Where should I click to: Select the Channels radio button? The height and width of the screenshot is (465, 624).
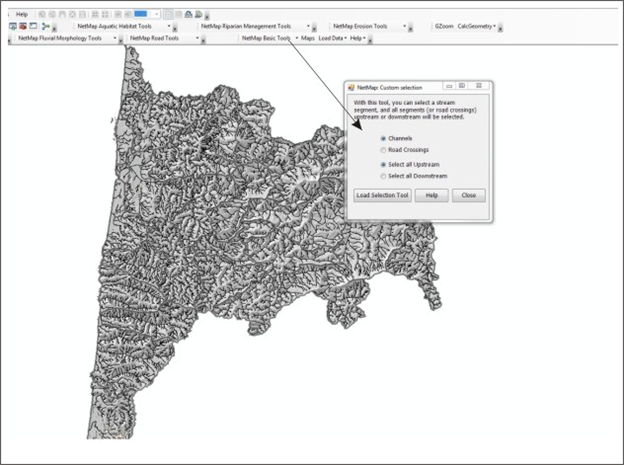tap(383, 138)
